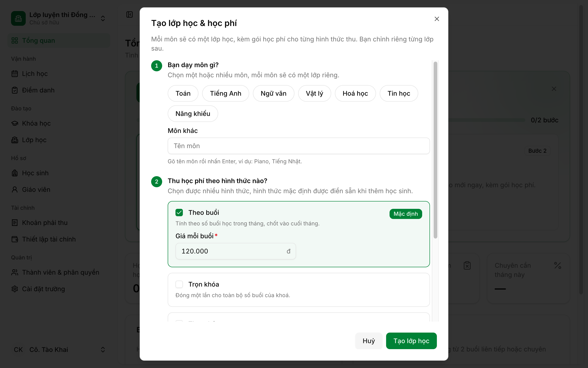Check the Trọn khóa checkbox
This screenshot has height=368, width=588.
(179, 284)
